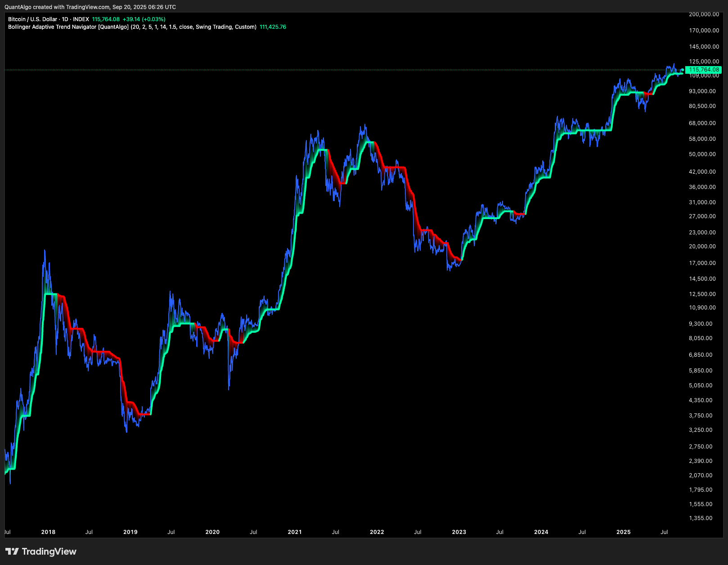Click the 4,350.00 price axis label
The width and height of the screenshot is (728, 565).
[701, 400]
